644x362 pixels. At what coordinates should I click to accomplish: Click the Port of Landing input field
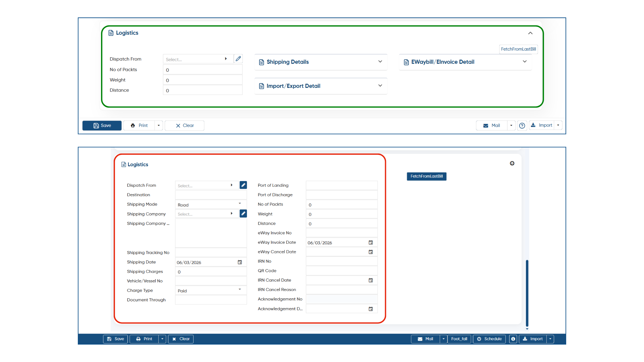341,185
